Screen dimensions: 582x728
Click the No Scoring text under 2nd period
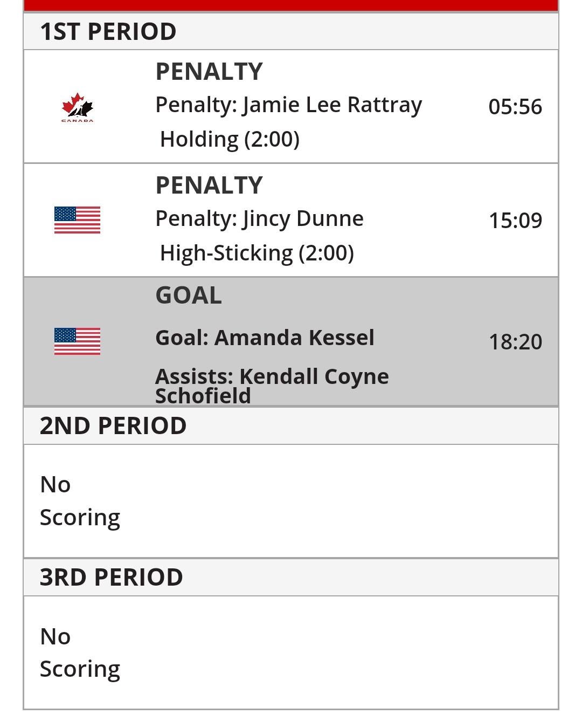click(x=80, y=500)
